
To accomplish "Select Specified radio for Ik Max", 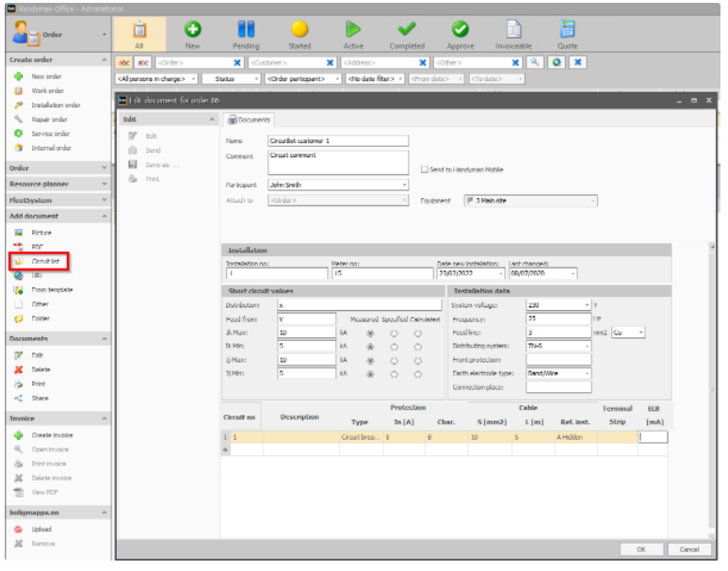I will click(395, 334).
